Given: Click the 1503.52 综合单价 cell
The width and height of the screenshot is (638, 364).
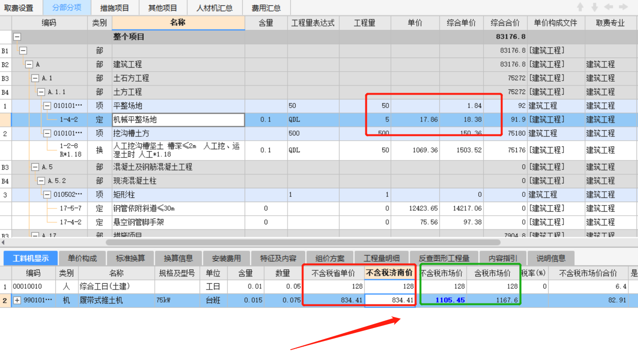Looking at the screenshot, I should [x=462, y=150].
